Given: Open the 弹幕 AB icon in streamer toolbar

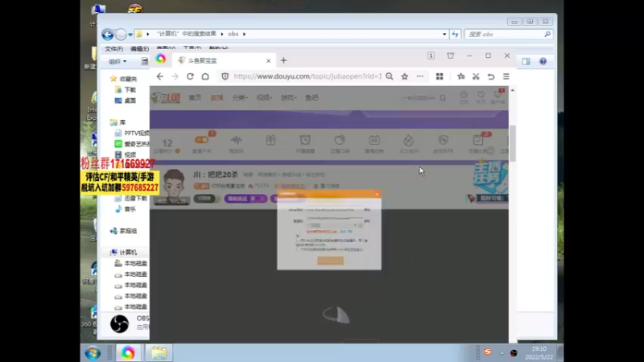Looking at the screenshot, I should click(x=374, y=143).
